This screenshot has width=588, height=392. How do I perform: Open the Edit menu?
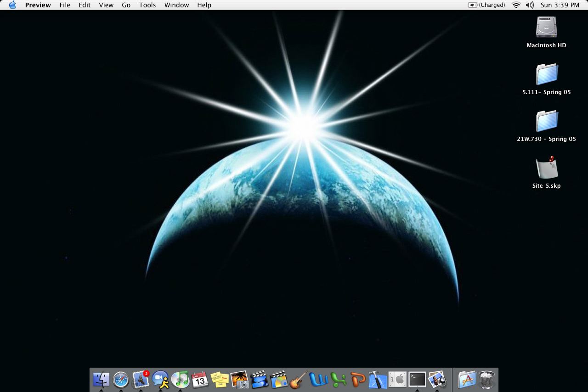[85, 5]
